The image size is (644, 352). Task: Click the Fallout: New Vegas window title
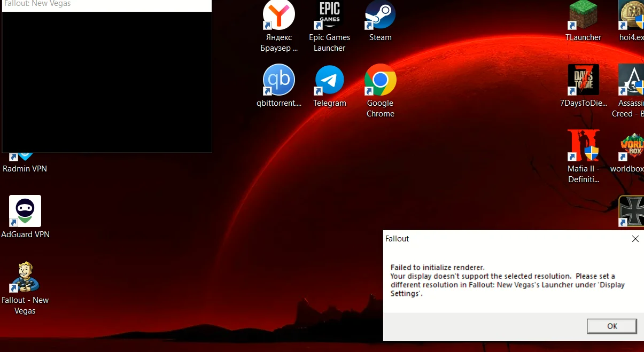pos(37,4)
